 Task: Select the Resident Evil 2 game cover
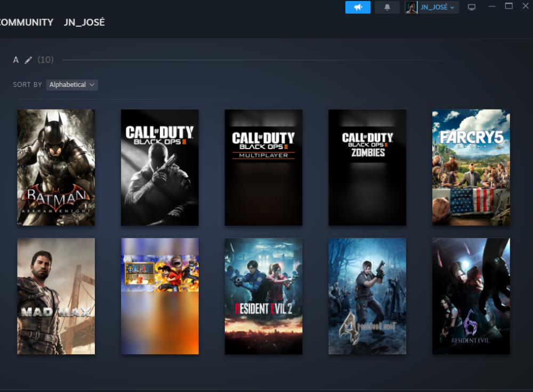(x=263, y=296)
